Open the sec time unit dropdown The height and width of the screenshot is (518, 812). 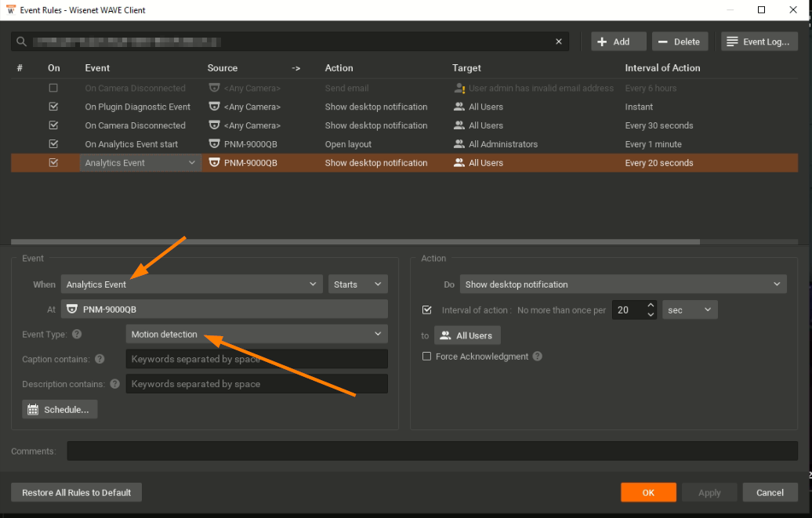pyautogui.click(x=690, y=310)
